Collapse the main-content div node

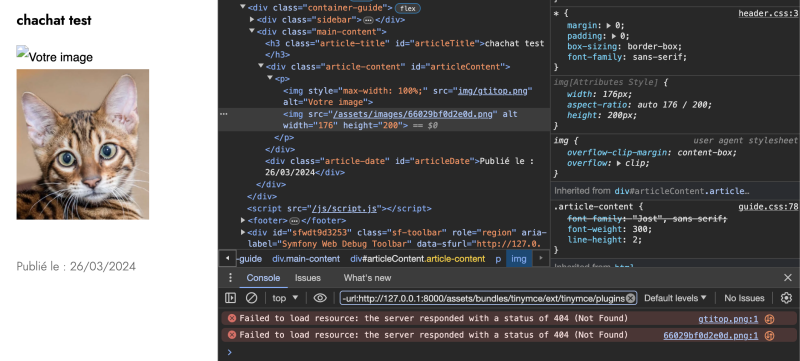[252, 31]
